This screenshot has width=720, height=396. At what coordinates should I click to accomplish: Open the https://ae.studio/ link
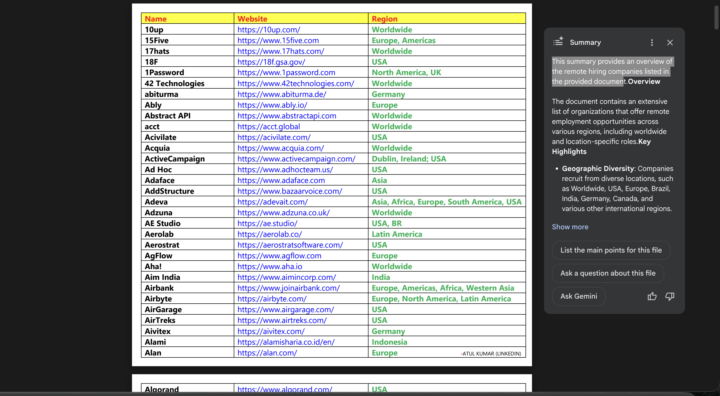267,223
